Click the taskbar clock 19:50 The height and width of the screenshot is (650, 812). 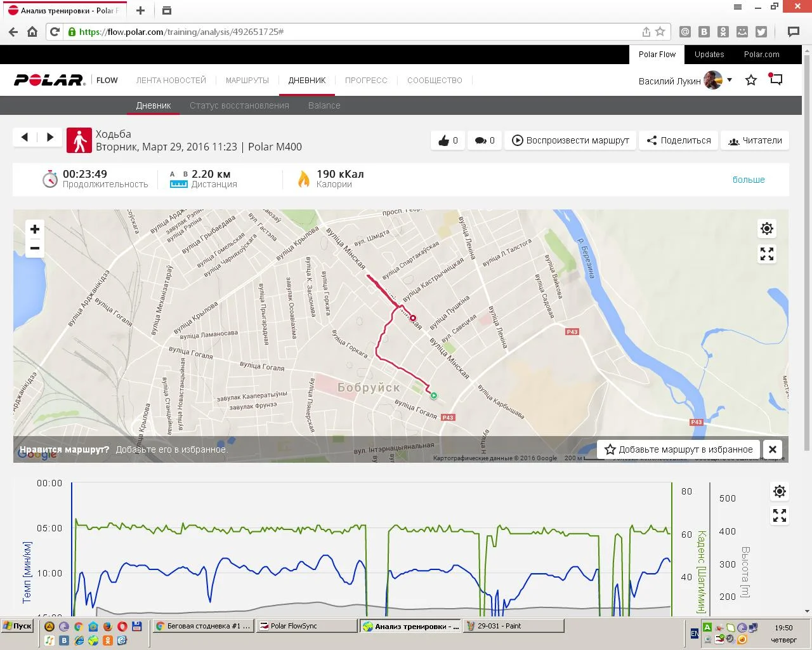783,628
